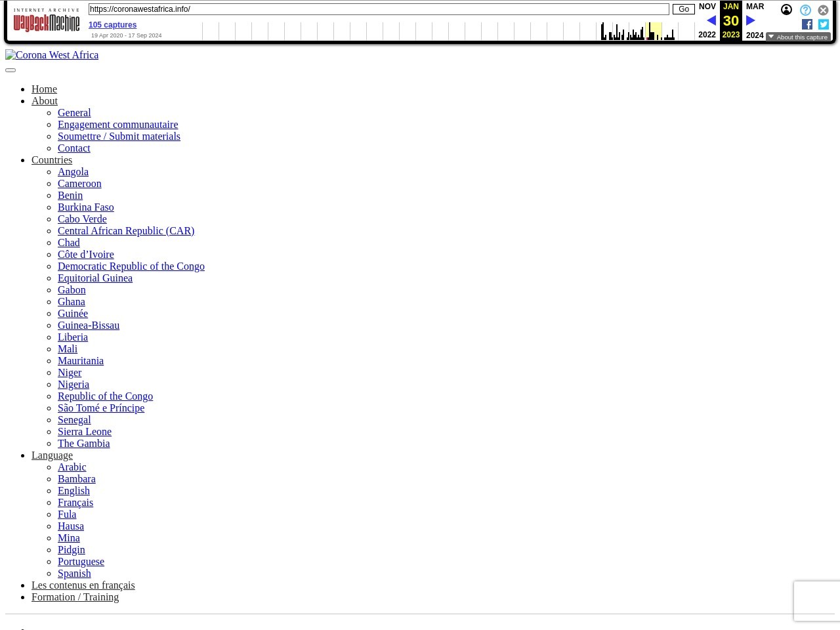
Task: Click the Wayback Machine logo
Action: [47, 24]
